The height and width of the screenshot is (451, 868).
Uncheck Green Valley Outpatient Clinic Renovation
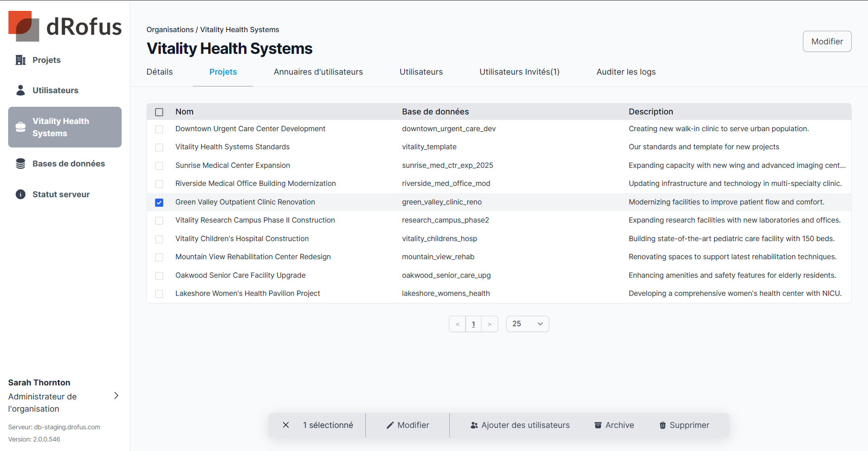point(159,203)
